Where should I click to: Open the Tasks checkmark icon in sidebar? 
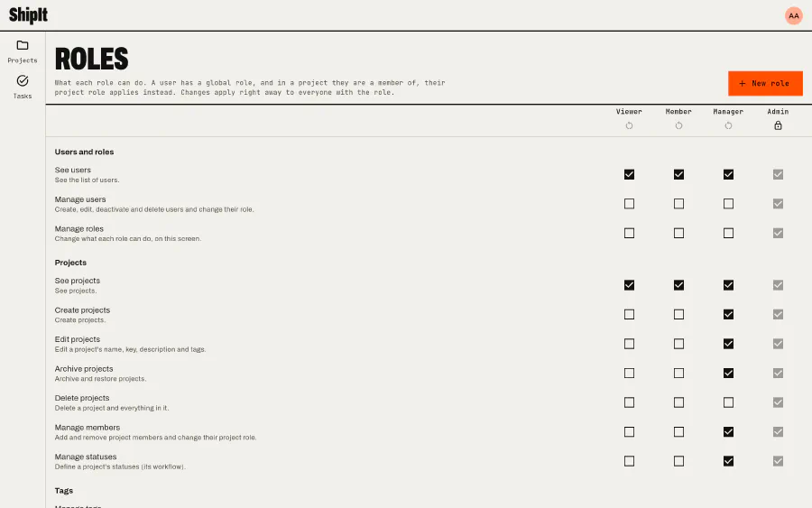(x=23, y=81)
